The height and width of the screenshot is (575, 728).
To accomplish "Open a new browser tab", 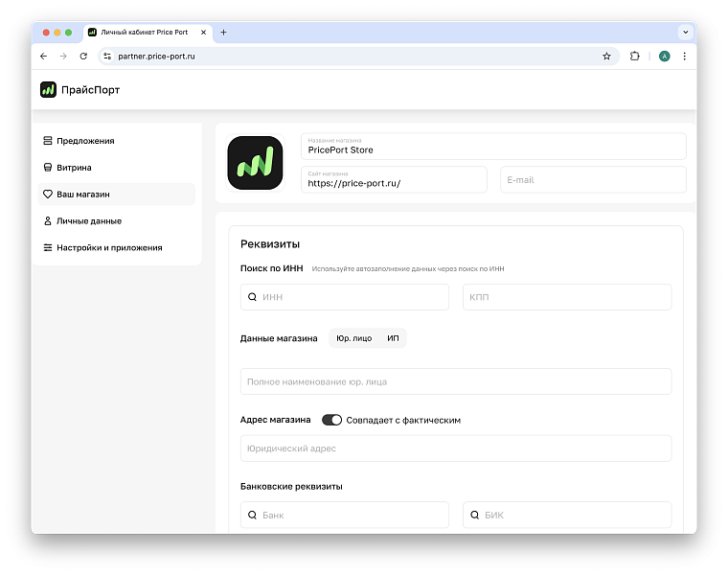I will (x=223, y=32).
